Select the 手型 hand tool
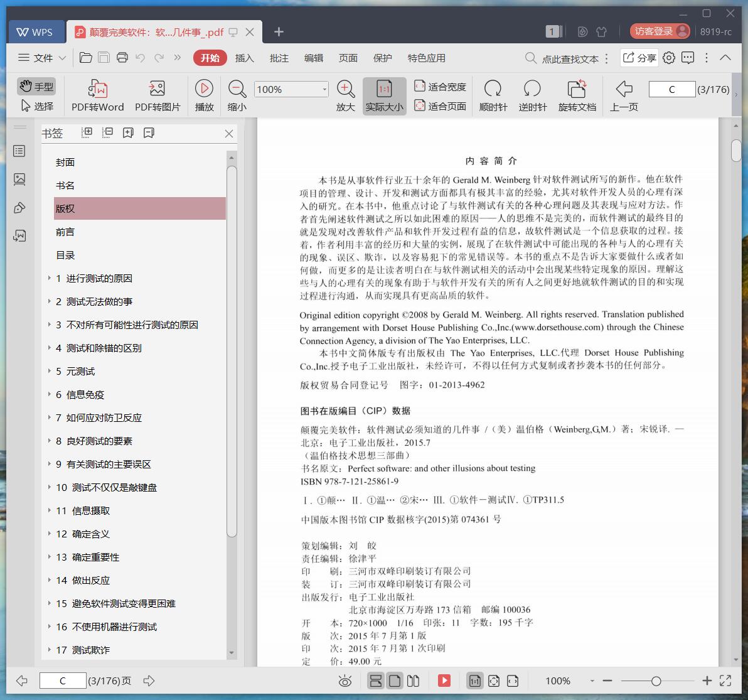The width and height of the screenshot is (748, 700). 37,87
